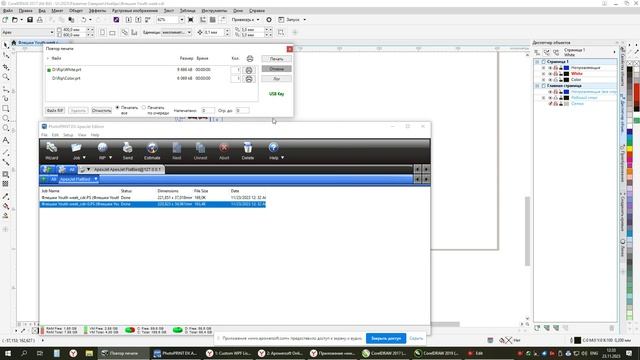This screenshot has width=640, height=360.
Task: Click the Import icon in CorelDRAW toolbar
Action: tap(129, 20)
